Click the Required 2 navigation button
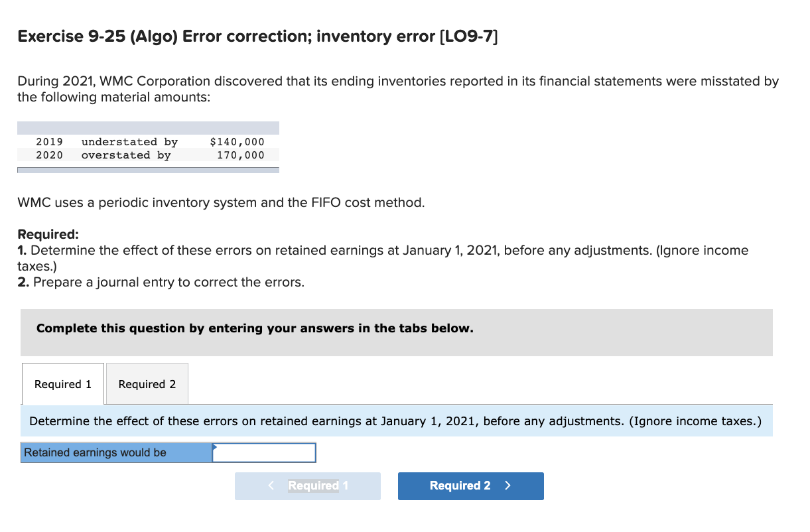Viewport: 810px width, 532px height. [470, 486]
